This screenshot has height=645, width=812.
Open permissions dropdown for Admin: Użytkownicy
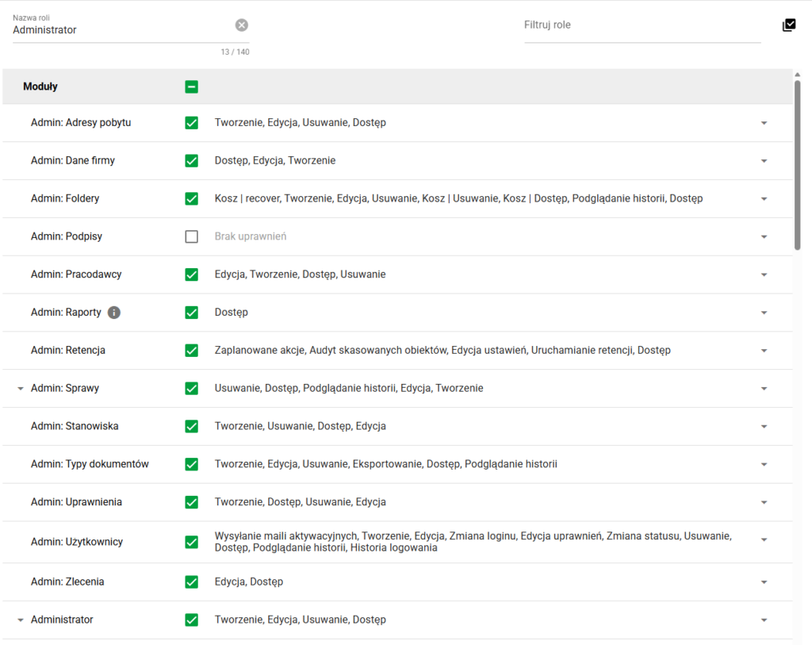(x=764, y=539)
